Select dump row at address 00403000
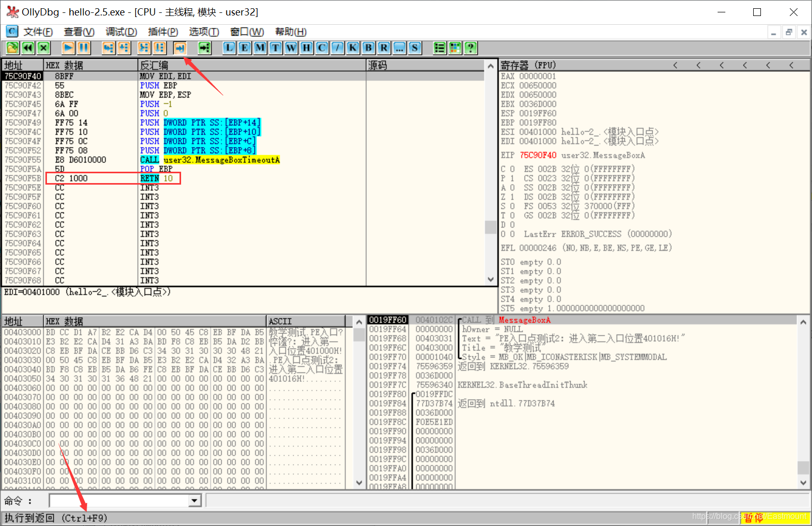The width and height of the screenshot is (812, 526). (x=173, y=332)
